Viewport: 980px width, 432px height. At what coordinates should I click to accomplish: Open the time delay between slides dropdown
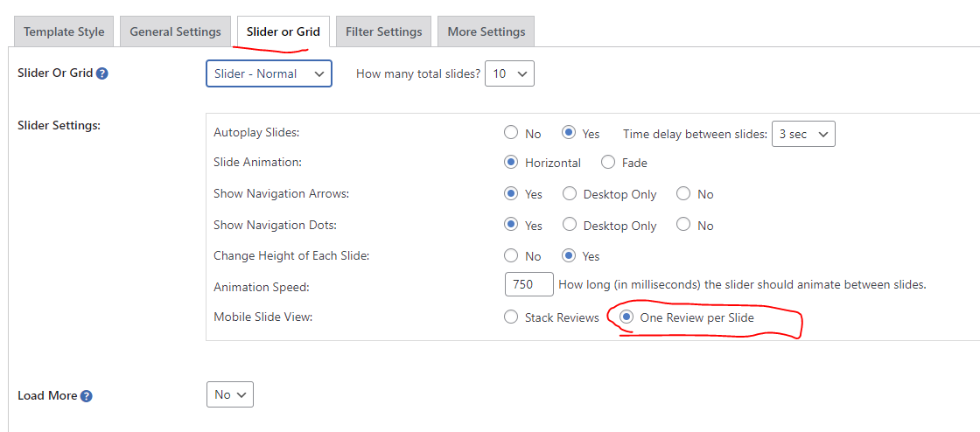[x=804, y=134]
